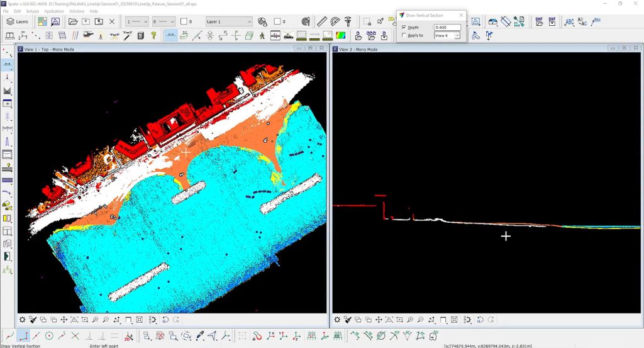This screenshot has height=348, width=644.
Task: Open the Application menu
Action: coord(54,11)
